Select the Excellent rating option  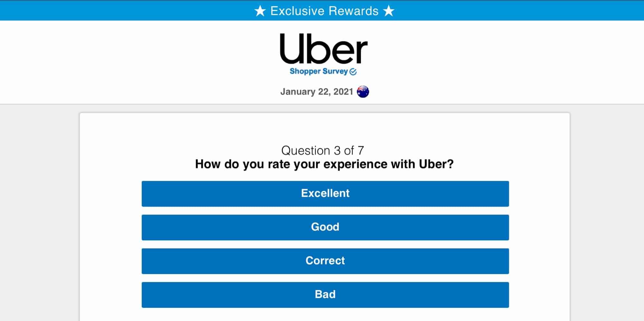pos(325,193)
